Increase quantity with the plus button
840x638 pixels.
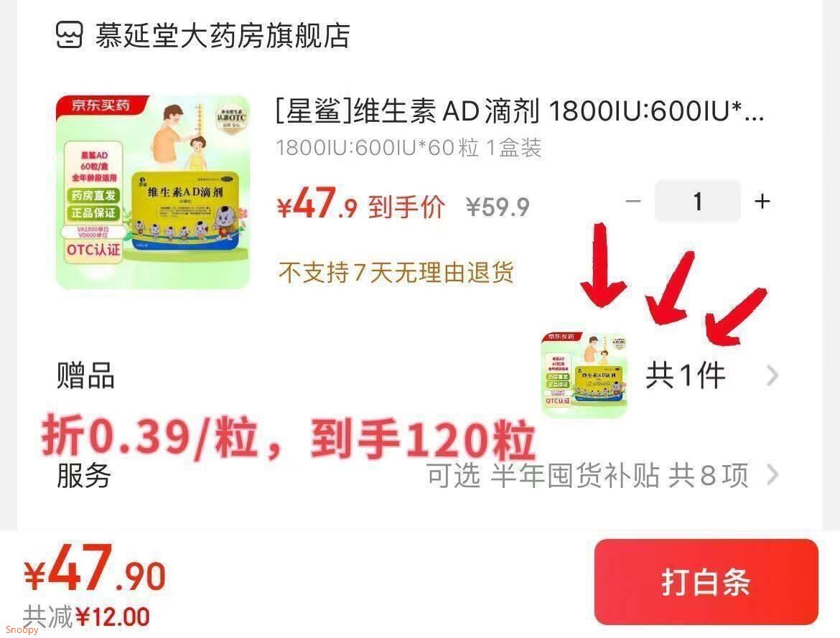pyautogui.click(x=762, y=202)
